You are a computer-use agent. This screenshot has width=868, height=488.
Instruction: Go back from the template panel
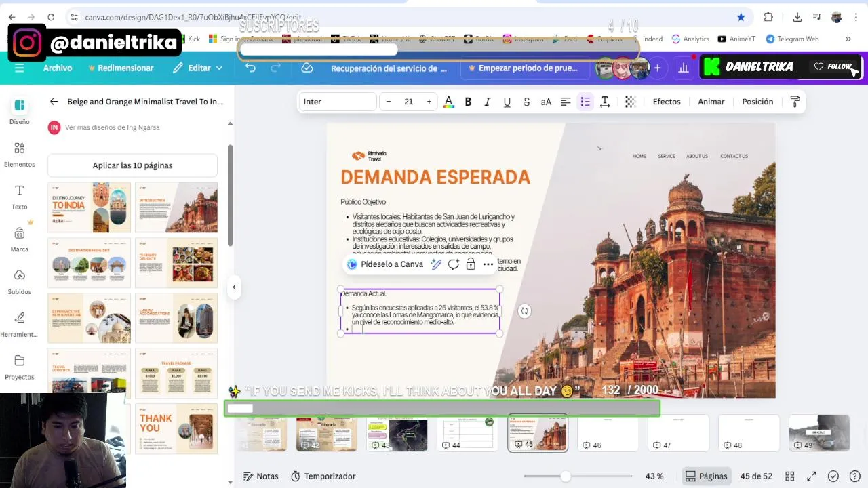click(54, 102)
